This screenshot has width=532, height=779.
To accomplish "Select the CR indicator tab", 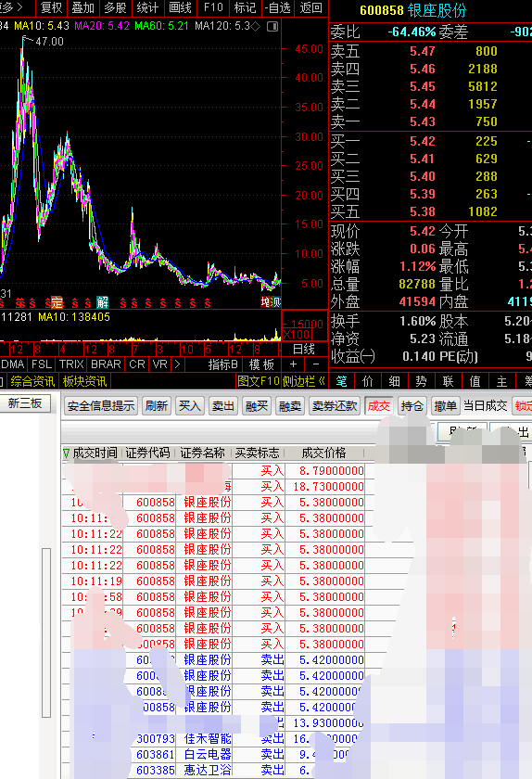I will pyautogui.click(x=136, y=364).
